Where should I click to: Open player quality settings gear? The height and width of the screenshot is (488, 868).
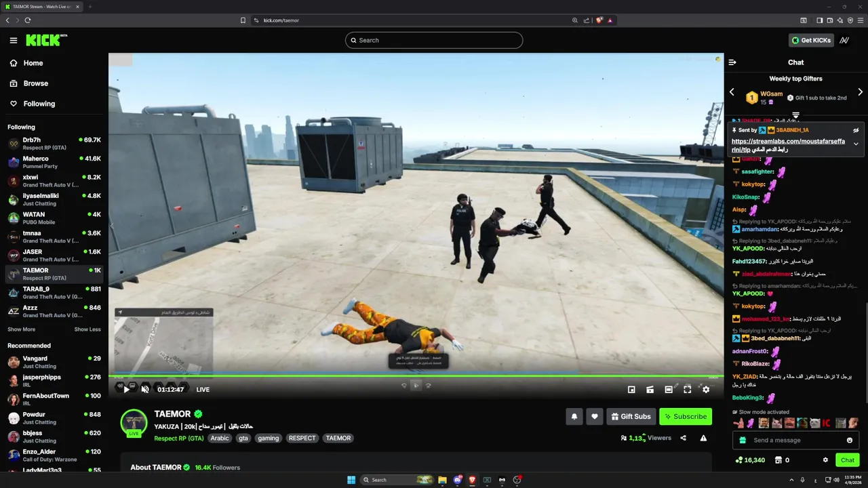point(706,389)
